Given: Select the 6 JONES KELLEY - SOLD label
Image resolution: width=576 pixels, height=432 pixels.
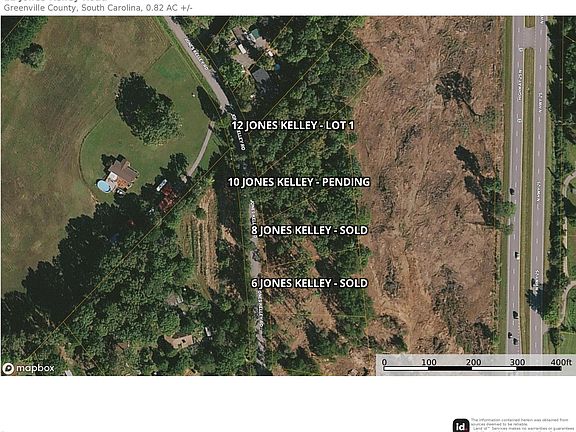Looking at the screenshot, I should [x=309, y=283].
